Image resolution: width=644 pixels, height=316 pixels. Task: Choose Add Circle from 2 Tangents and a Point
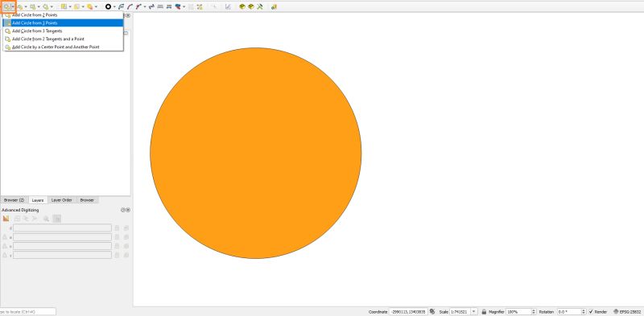(64, 39)
